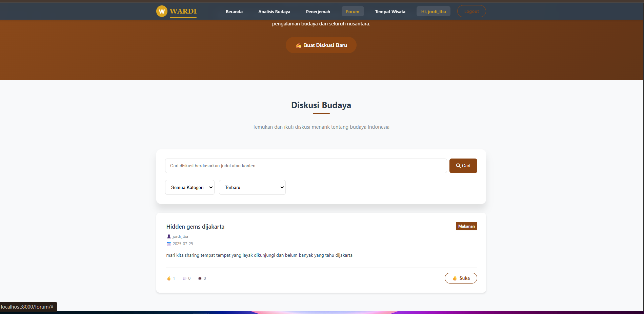Open the Hidden gems dijakarta discussion

[x=195, y=227]
